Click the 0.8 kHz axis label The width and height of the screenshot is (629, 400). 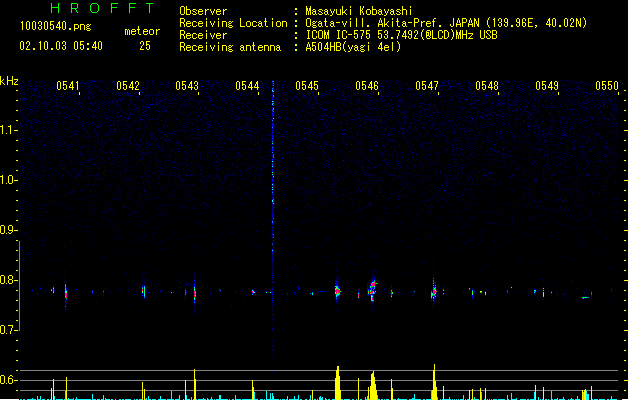pyautogui.click(x=8, y=280)
